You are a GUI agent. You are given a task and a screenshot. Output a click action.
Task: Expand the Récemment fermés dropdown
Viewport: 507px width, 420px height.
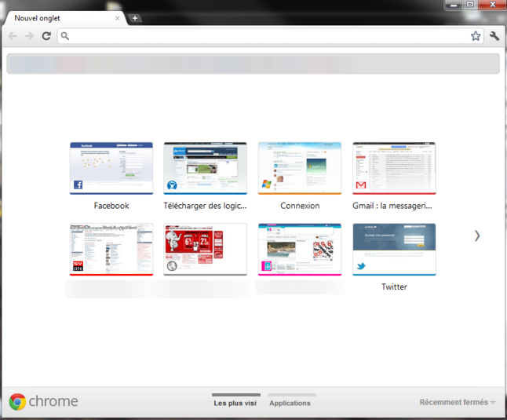coord(458,402)
